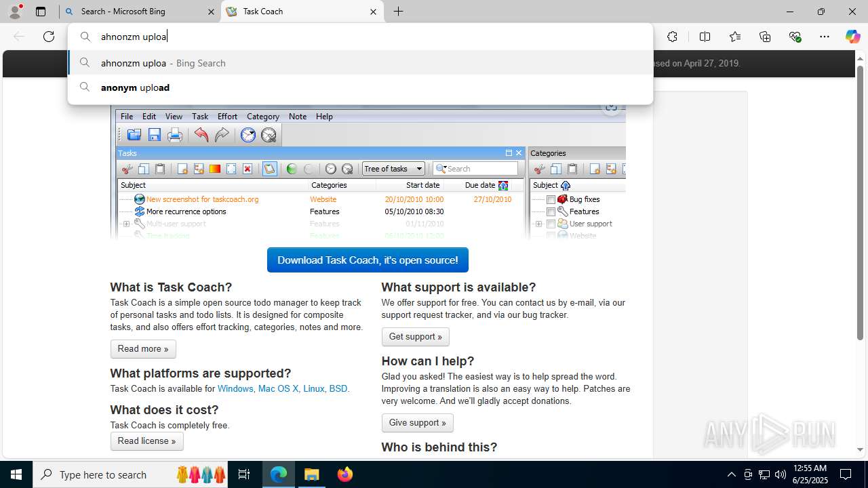Switch to Search - Microsoft Bing tab

(139, 12)
